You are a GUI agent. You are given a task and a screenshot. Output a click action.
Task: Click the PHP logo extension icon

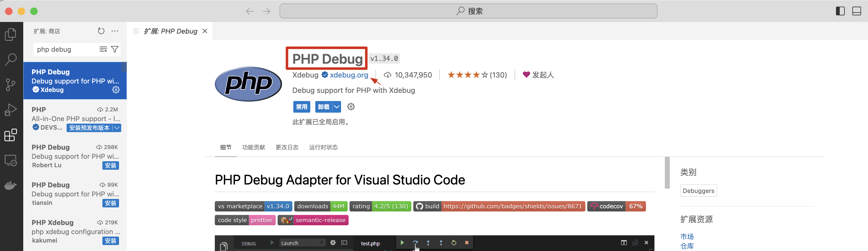pyautogui.click(x=248, y=84)
